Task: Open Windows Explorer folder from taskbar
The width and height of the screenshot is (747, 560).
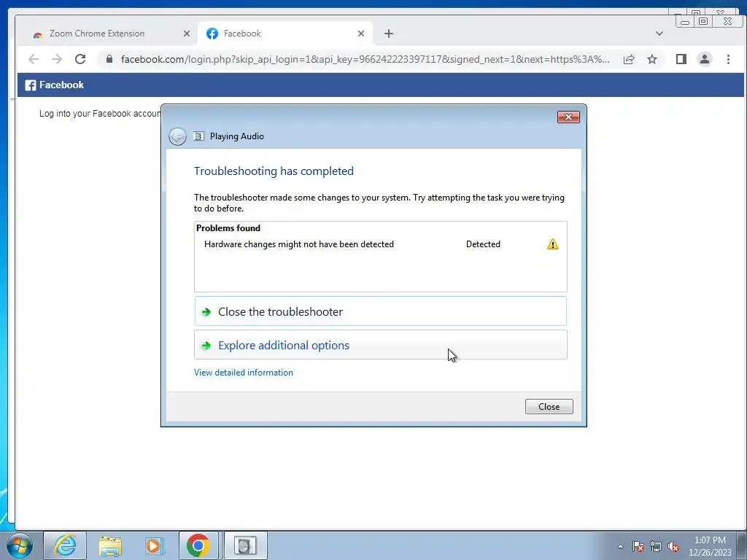Action: tap(110, 545)
